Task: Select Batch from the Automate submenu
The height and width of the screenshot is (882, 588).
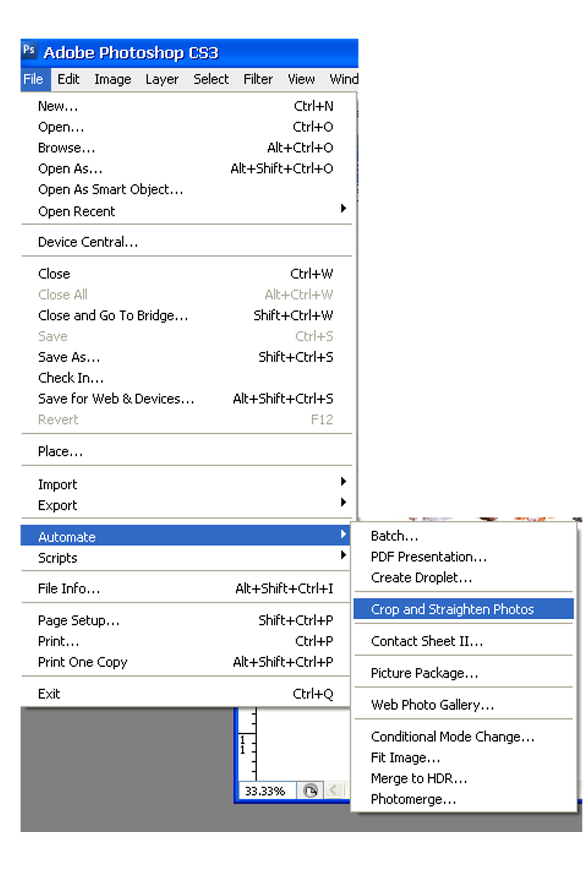Action: [x=394, y=536]
